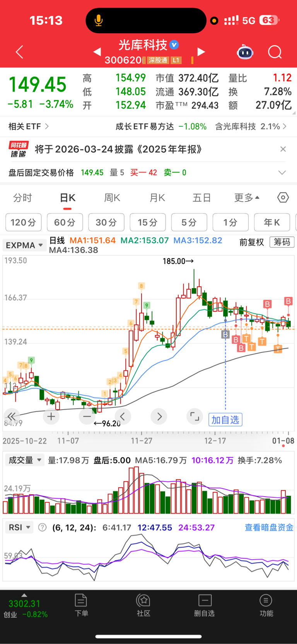Tap the 01-08 date axis label
297x644 pixels.
(283, 441)
